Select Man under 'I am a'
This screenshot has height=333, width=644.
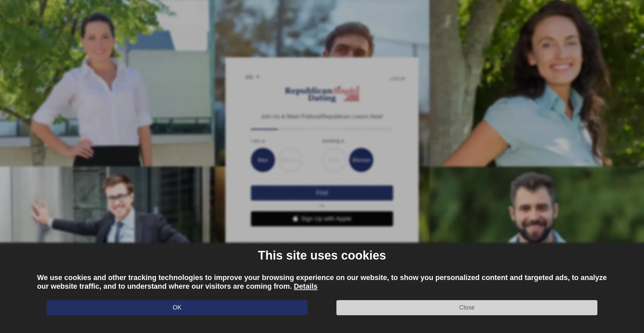pos(263,160)
